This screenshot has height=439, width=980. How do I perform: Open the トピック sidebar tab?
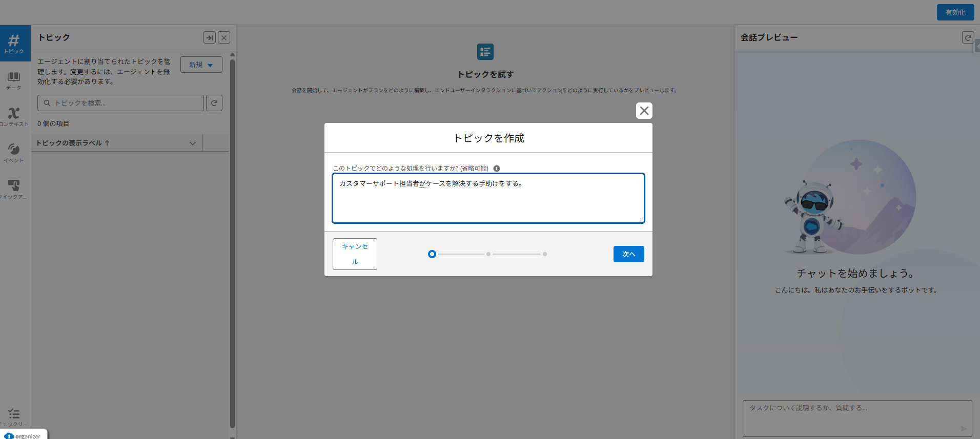(14, 44)
